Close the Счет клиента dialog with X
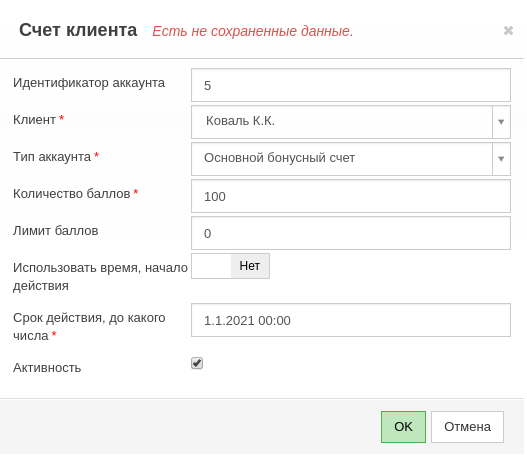Image resolution: width=527 pixels, height=455 pixels. [508, 31]
